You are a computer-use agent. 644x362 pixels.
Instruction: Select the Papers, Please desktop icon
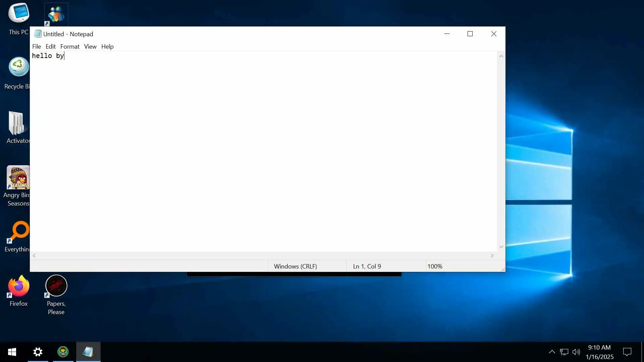point(56,286)
